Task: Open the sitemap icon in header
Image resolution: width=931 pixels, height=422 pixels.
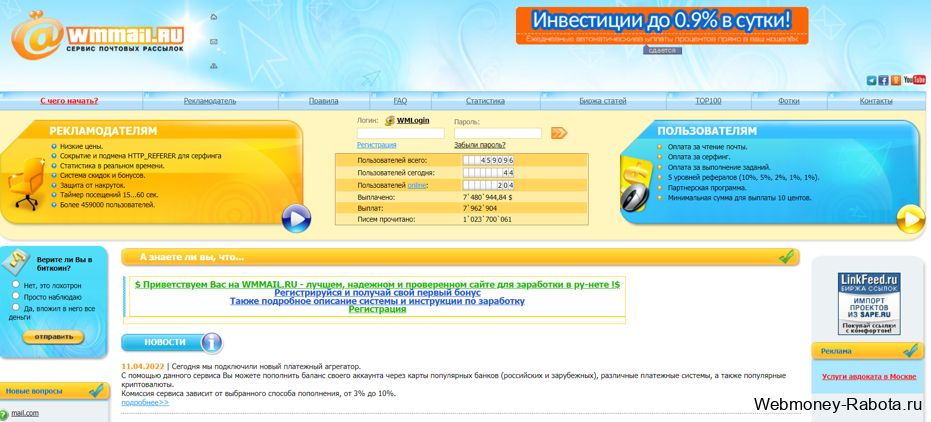Action: [214, 66]
